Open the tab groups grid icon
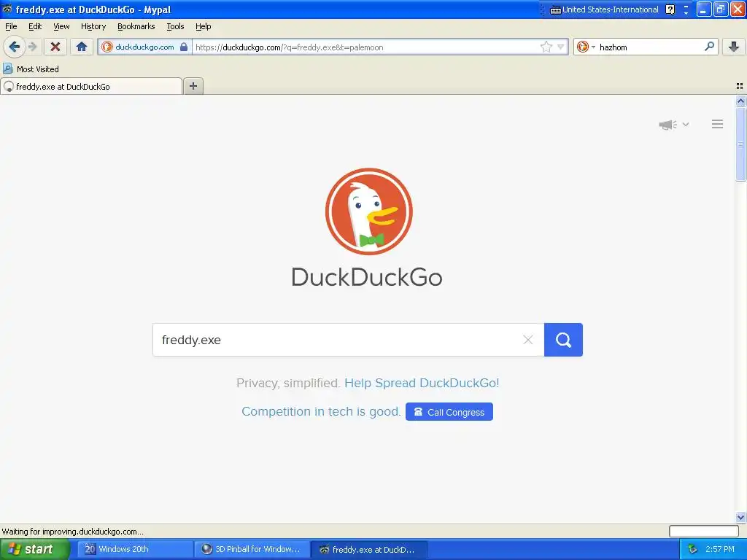 (x=740, y=86)
